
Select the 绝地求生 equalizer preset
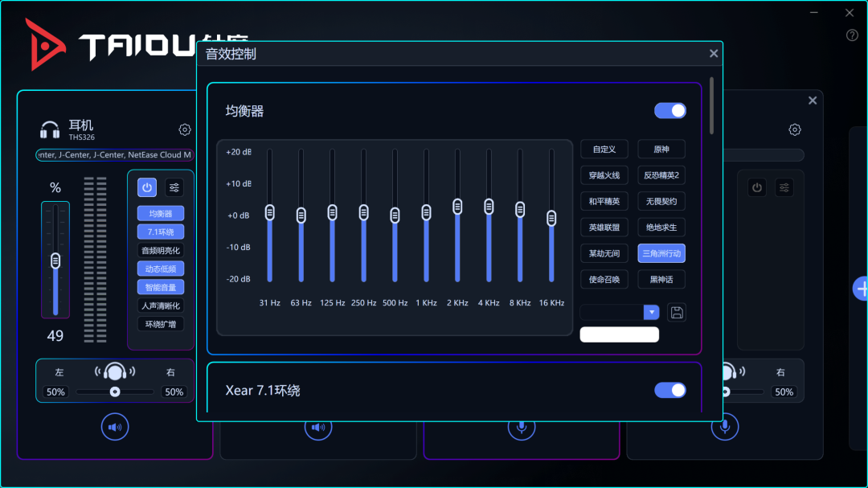coord(661,227)
